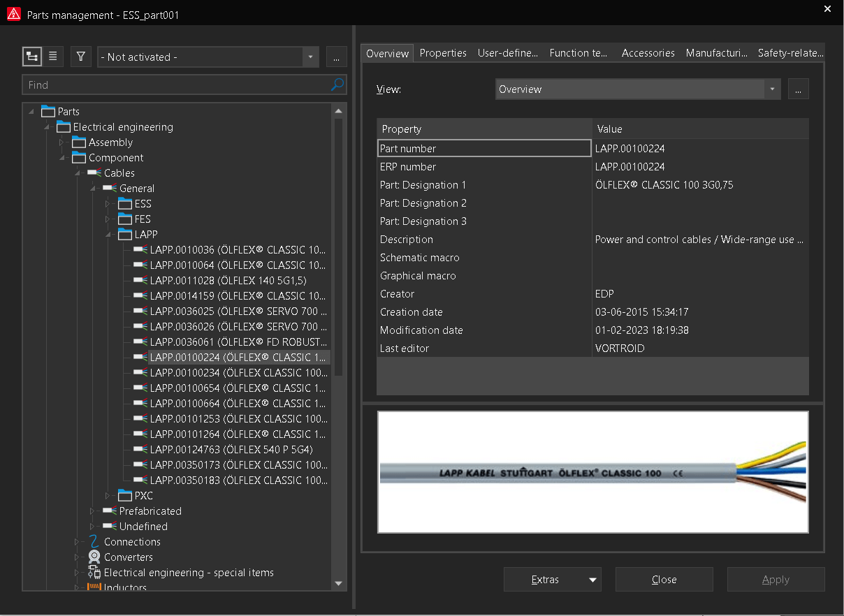
Task: Open the '- Not activated -' filter dropdown
Action: 311,57
